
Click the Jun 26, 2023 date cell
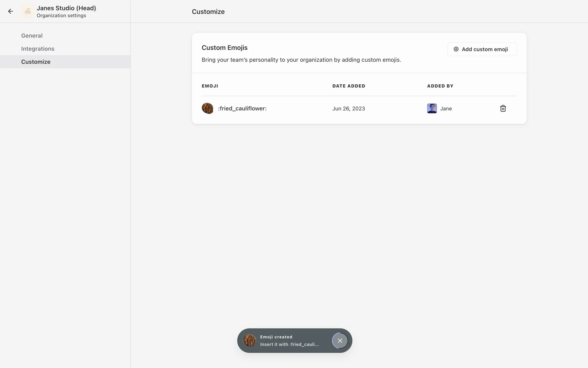tap(349, 109)
